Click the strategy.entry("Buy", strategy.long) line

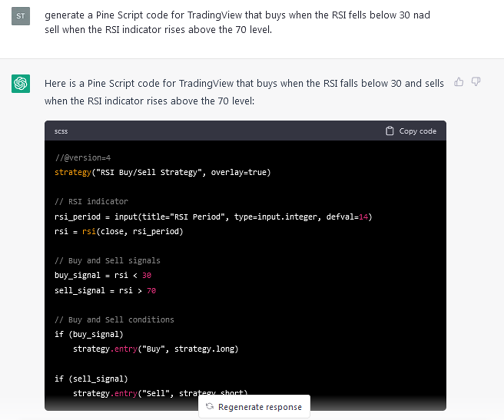[156, 349]
